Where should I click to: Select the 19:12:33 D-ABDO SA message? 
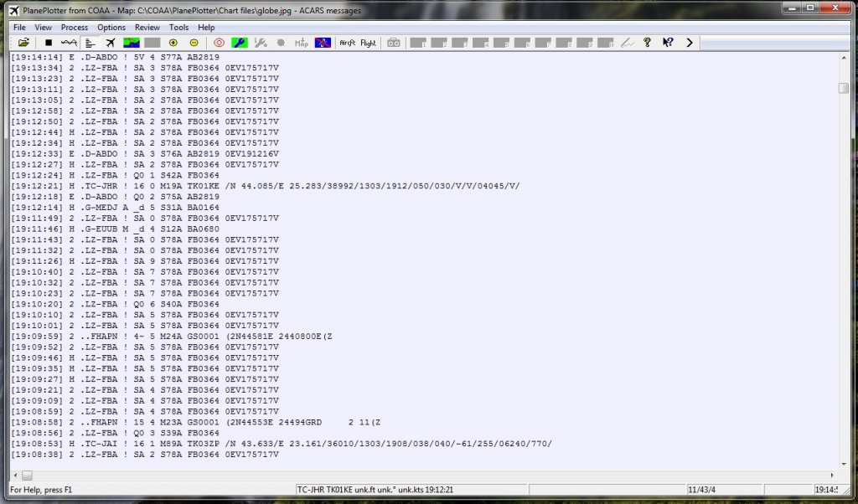tap(144, 153)
